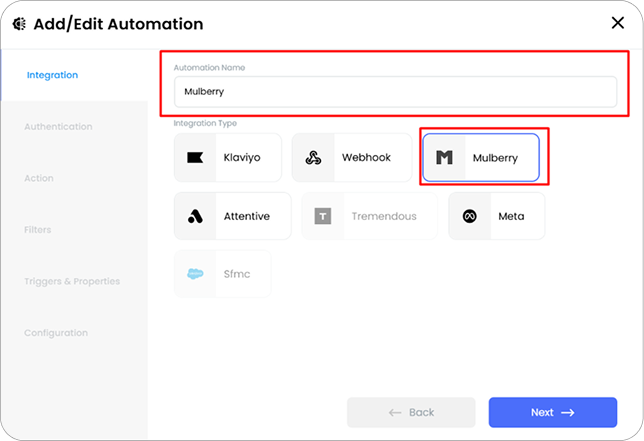This screenshot has height=441, width=644.
Task: Select the Attentive integration type
Action: coord(233,216)
